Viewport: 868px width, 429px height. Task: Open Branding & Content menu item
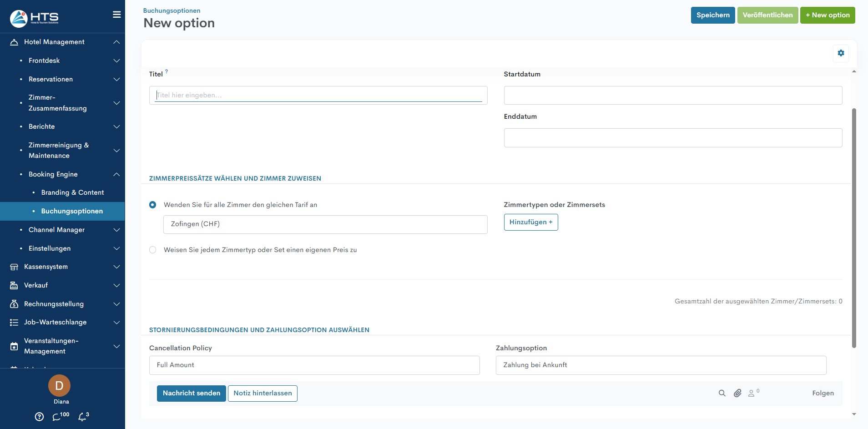point(72,192)
